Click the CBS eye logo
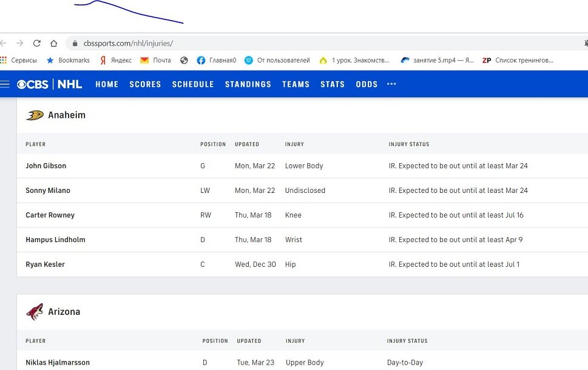This screenshot has height=370, width=588. coord(33,84)
